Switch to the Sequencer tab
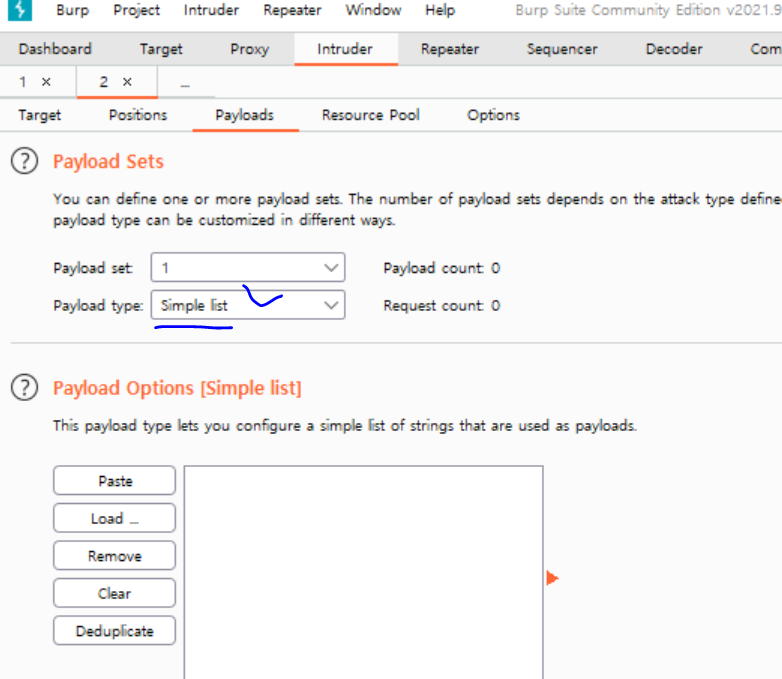Screen dimensions: 782x679 pyautogui.click(x=562, y=49)
